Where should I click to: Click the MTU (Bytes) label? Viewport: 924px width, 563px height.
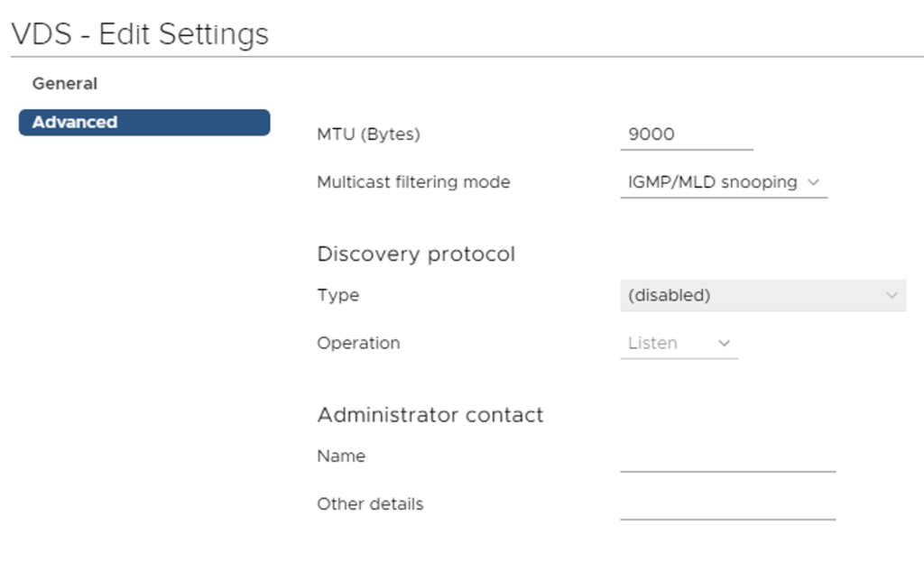[x=368, y=134]
